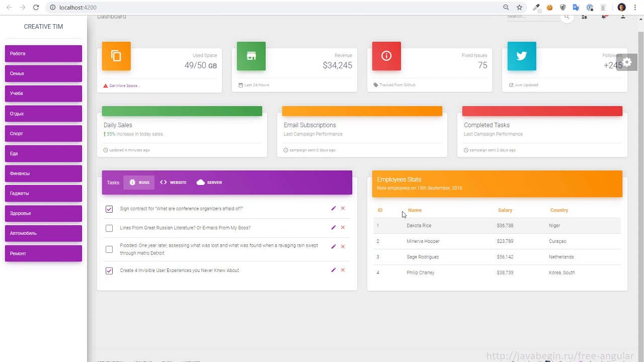Viewport: 644px width, 362px height.
Task: Open the settings gear panel
Action: click(x=627, y=62)
